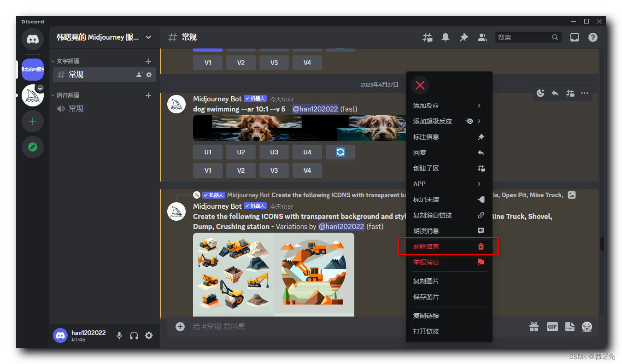This screenshot has height=364, width=622.
Task: Select 保存图片 menu entry
Action: coord(449,297)
